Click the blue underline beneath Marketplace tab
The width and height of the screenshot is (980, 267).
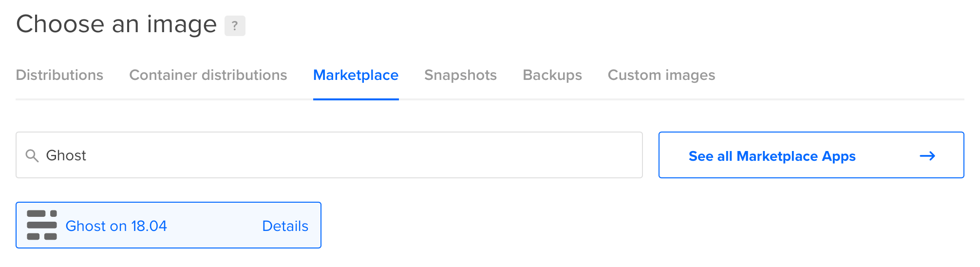pyautogui.click(x=356, y=99)
